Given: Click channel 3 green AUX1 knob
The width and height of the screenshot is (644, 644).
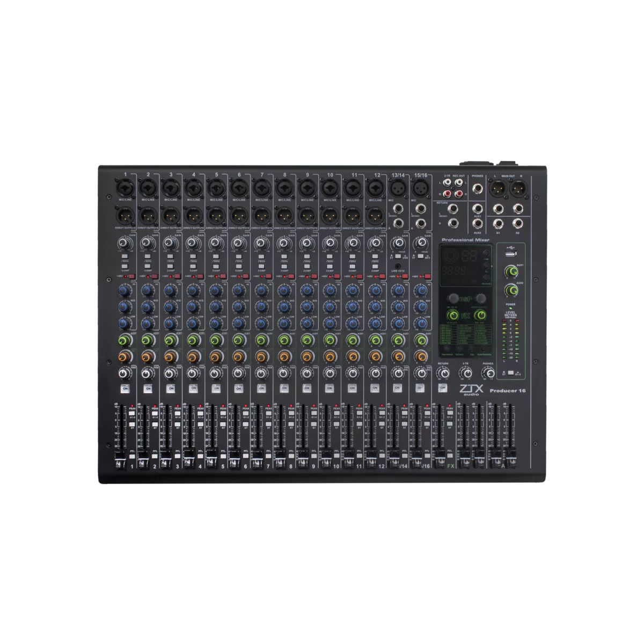Looking at the screenshot, I should (169, 340).
